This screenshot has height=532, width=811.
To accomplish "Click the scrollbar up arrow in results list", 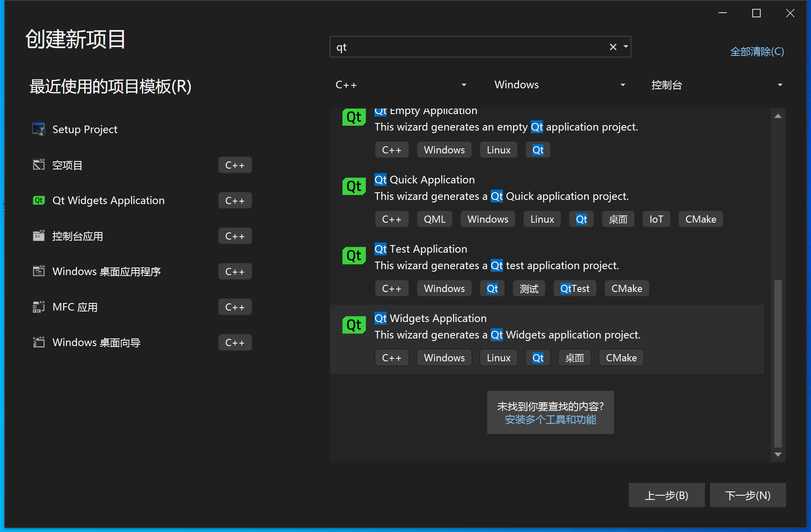I will 778,116.
